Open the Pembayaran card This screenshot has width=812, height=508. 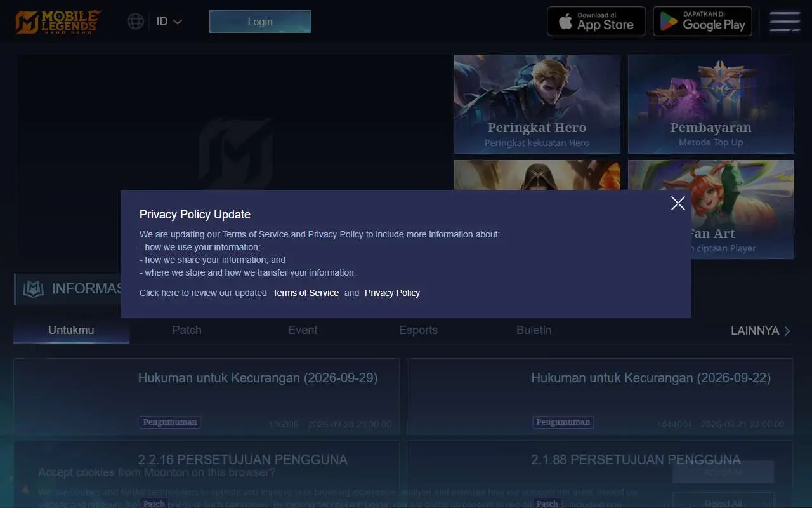click(x=710, y=104)
